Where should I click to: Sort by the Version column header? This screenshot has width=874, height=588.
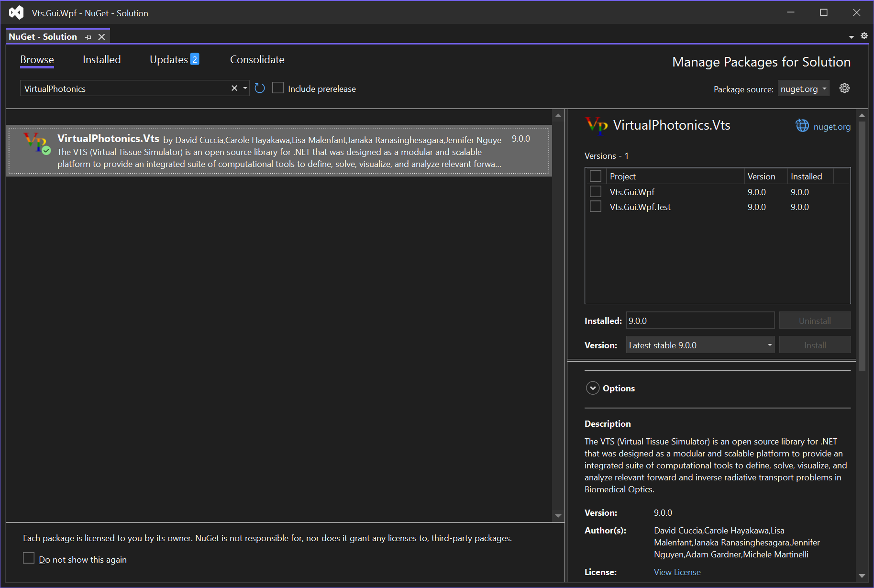[765, 176]
